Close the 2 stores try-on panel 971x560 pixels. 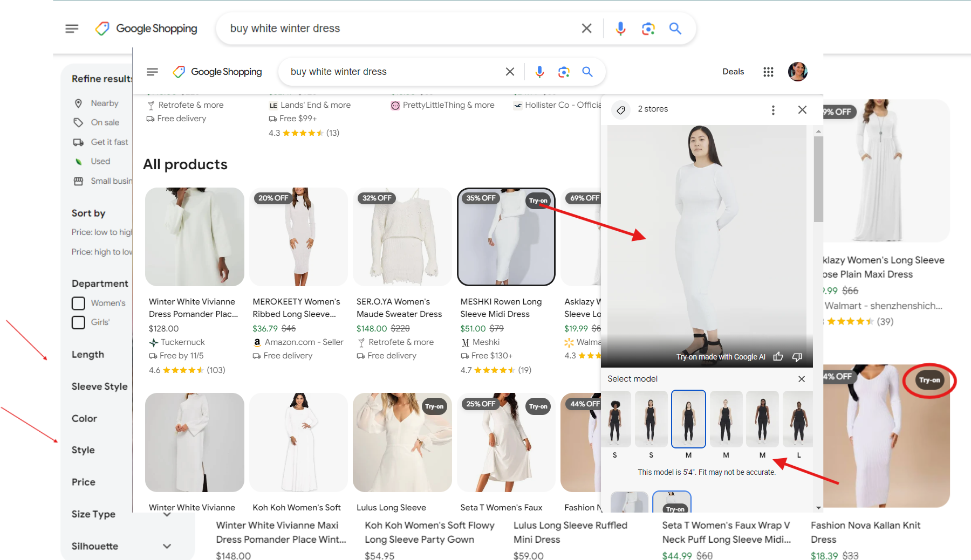pos(802,110)
